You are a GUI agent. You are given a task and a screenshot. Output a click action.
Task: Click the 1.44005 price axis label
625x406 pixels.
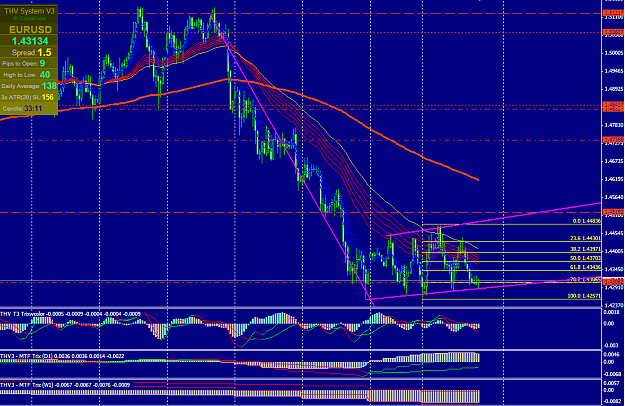pyautogui.click(x=614, y=251)
